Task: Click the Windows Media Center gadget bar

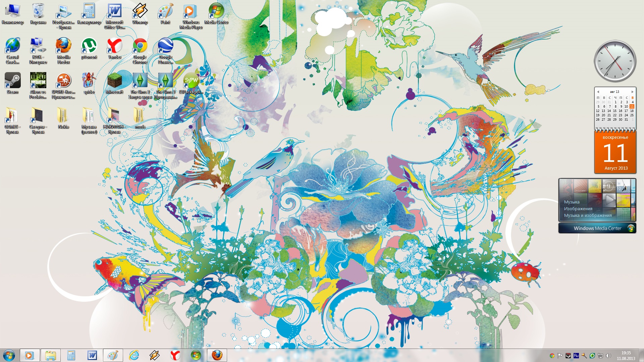Action: pos(597,228)
